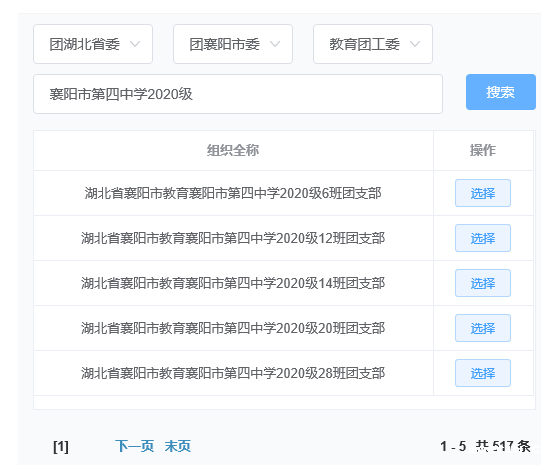559x465 pixels.
Task: Go to next page via 下一页
Action: (134, 446)
